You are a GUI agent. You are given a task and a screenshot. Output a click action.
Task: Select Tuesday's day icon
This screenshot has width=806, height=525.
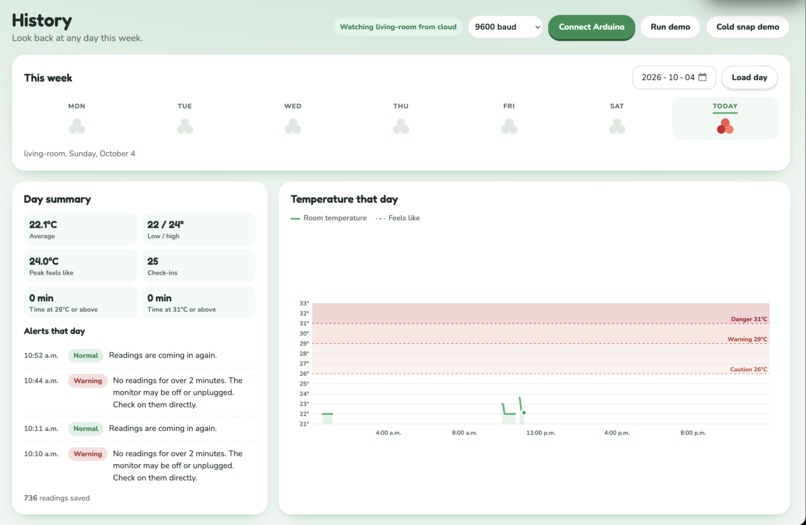(x=185, y=126)
